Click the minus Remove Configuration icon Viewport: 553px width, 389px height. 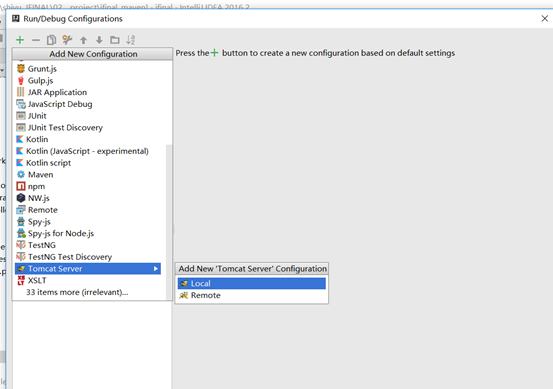click(x=36, y=40)
